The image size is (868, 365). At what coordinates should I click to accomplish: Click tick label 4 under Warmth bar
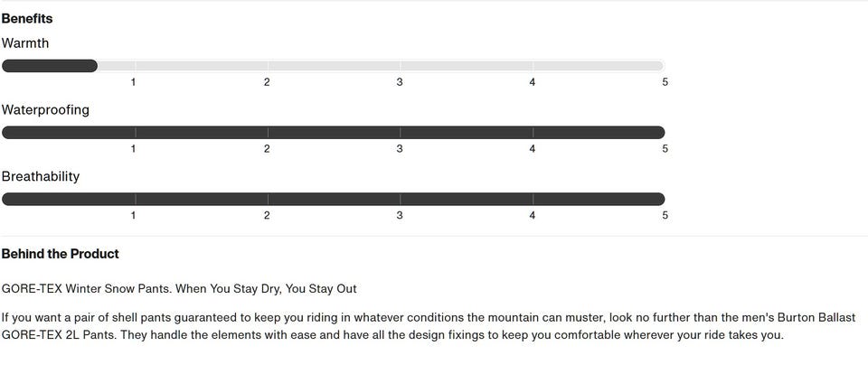[x=532, y=82]
